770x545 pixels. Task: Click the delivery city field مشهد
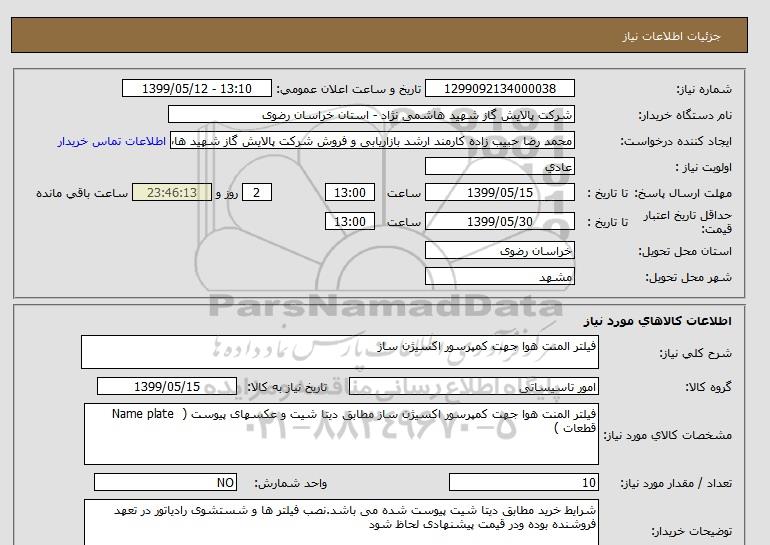(x=500, y=276)
